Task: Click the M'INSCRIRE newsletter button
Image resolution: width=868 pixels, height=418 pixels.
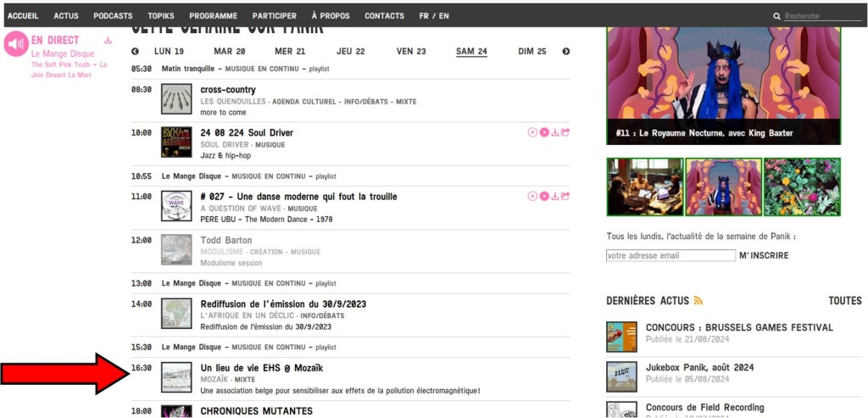Action: click(764, 255)
